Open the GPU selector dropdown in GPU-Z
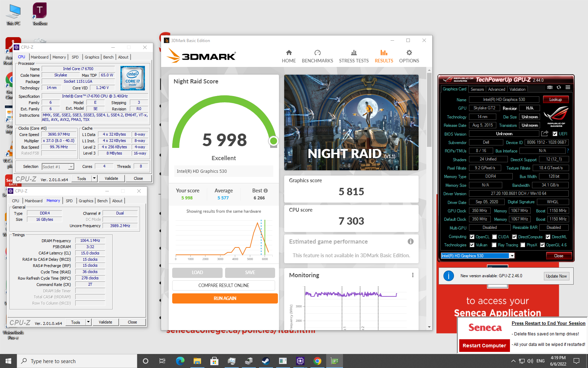 coord(512,256)
